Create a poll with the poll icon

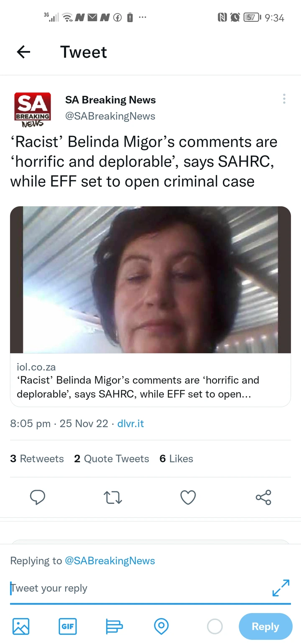pyautogui.click(x=114, y=626)
